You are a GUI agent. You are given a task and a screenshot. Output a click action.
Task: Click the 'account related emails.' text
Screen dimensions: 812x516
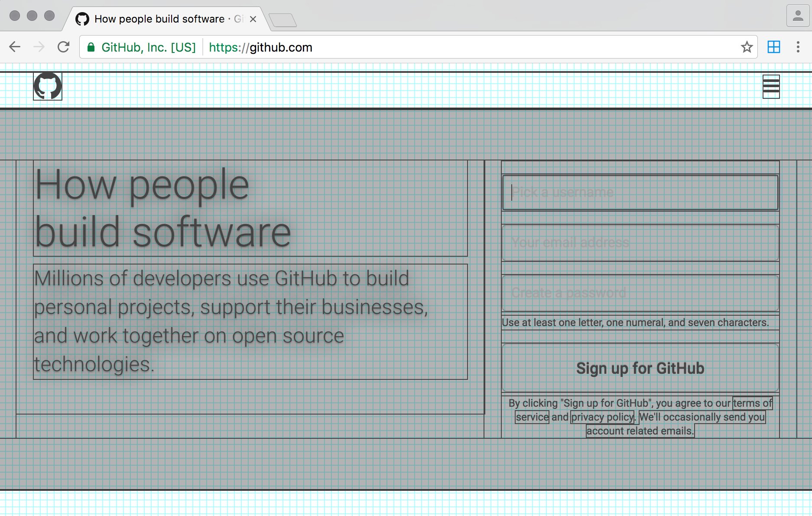click(x=640, y=431)
